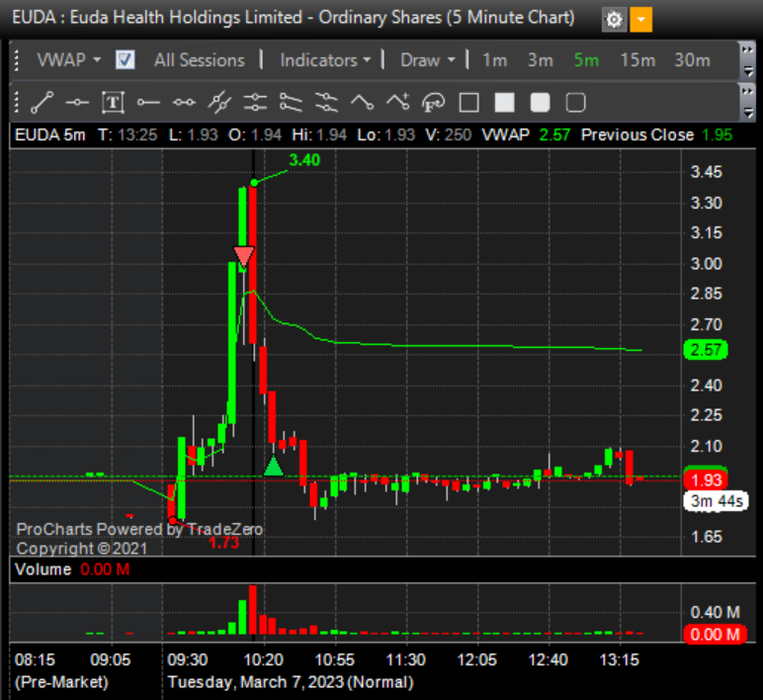Click the 3.40 high price label

[x=304, y=159]
